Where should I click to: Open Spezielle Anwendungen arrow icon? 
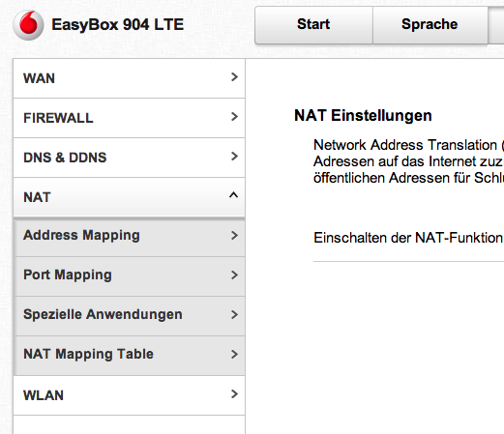[x=234, y=315]
